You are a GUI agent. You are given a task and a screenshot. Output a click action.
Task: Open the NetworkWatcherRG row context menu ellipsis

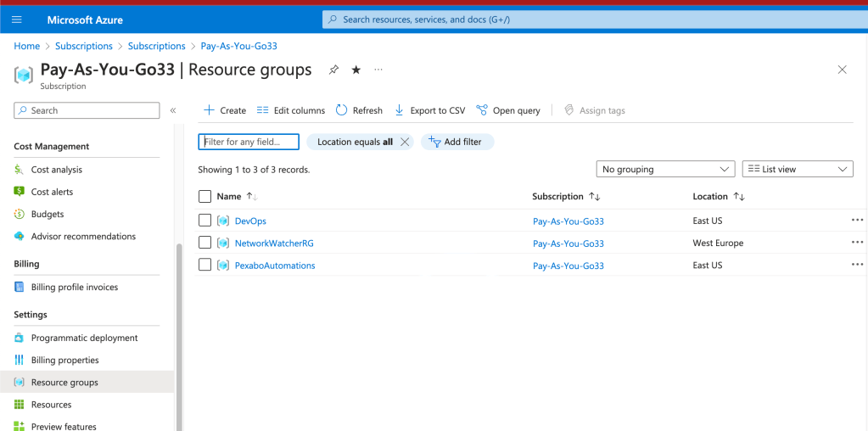coord(857,242)
